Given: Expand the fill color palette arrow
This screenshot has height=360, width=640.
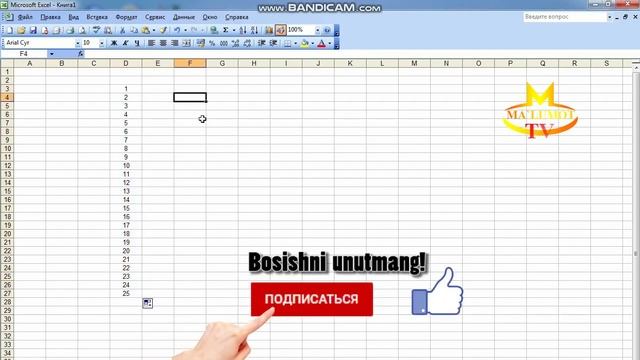Looking at the screenshot, I should click(x=313, y=43).
